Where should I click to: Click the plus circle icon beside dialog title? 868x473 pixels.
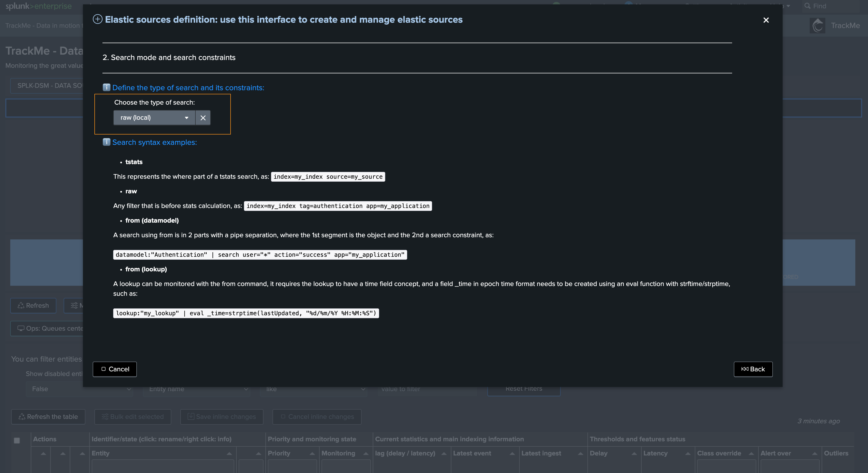click(98, 19)
